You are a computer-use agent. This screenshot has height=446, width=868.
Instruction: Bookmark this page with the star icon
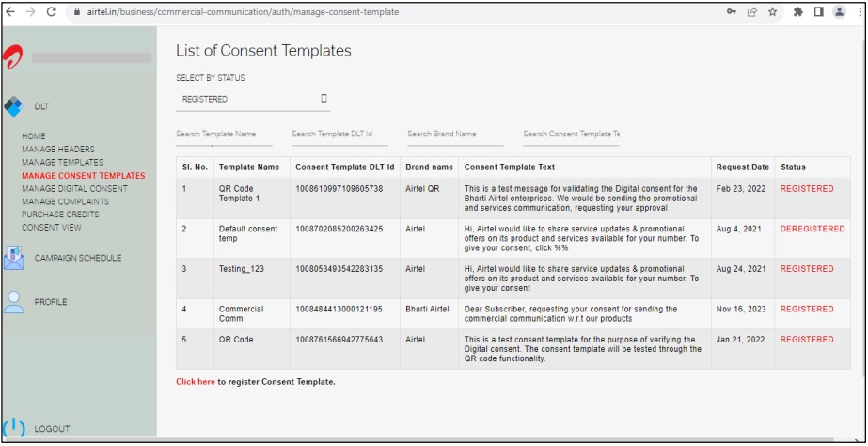772,12
